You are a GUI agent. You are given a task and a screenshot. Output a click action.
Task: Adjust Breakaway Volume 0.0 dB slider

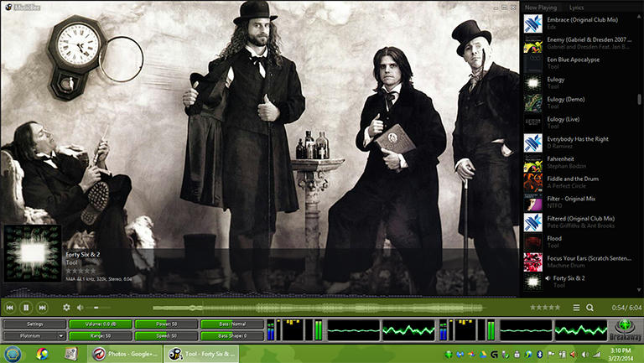coord(101,324)
